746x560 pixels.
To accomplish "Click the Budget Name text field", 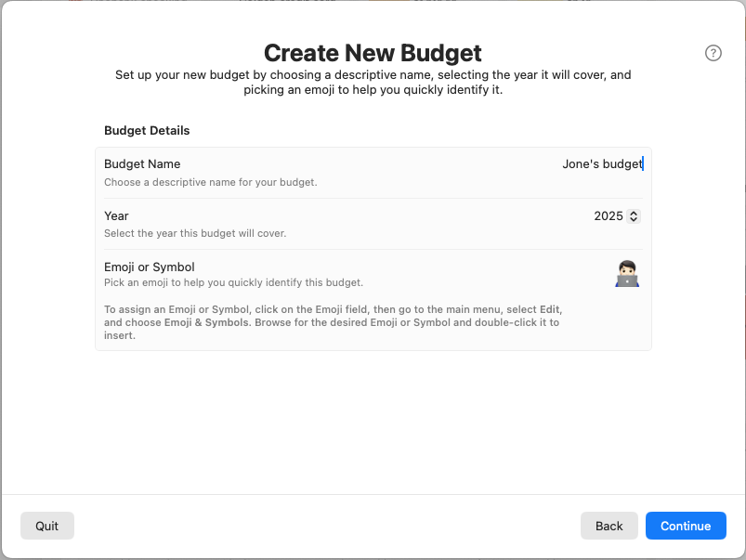I will 602,164.
